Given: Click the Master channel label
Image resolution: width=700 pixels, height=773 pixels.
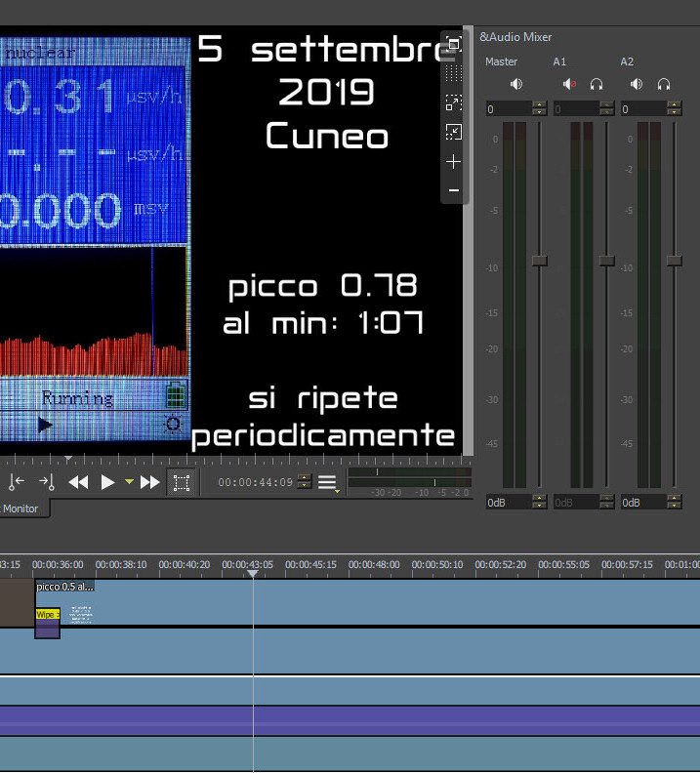Looking at the screenshot, I should point(502,61).
